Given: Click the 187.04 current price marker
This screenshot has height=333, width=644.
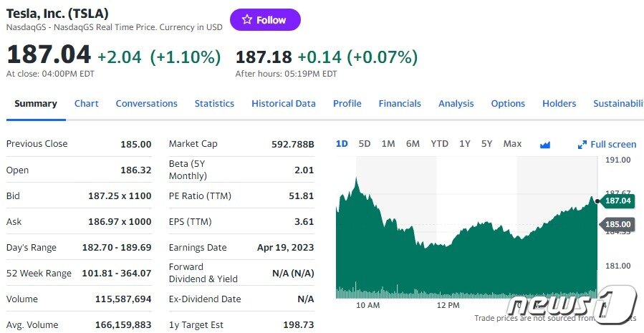Looking at the screenshot, I should [617, 201].
